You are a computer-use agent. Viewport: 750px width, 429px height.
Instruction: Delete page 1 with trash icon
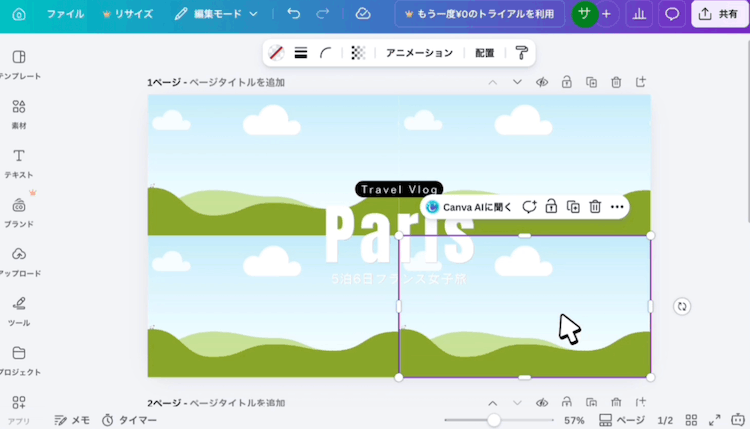(616, 82)
